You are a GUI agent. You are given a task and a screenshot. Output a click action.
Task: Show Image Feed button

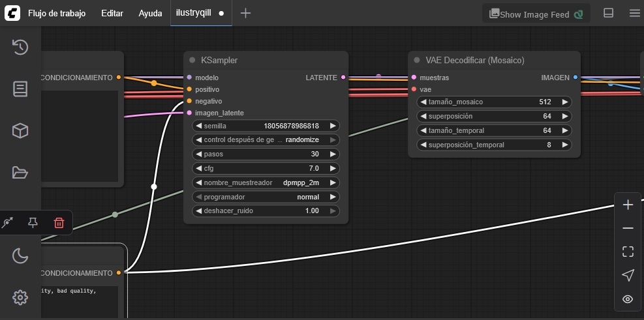coord(536,14)
